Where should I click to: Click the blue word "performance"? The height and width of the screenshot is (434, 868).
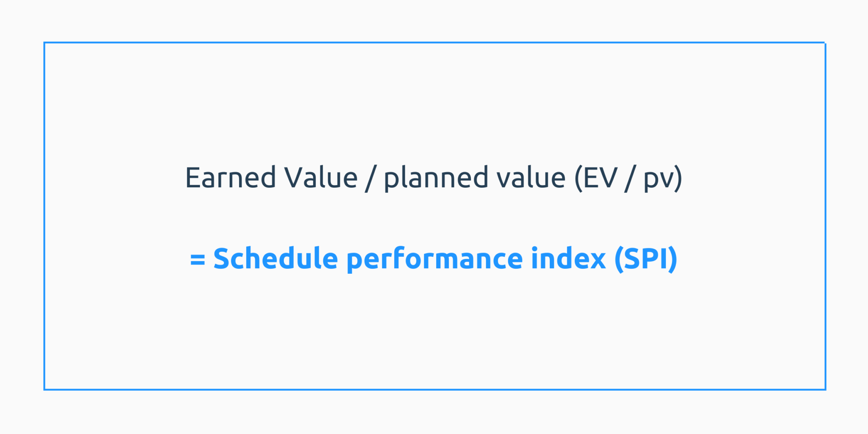coord(434,259)
